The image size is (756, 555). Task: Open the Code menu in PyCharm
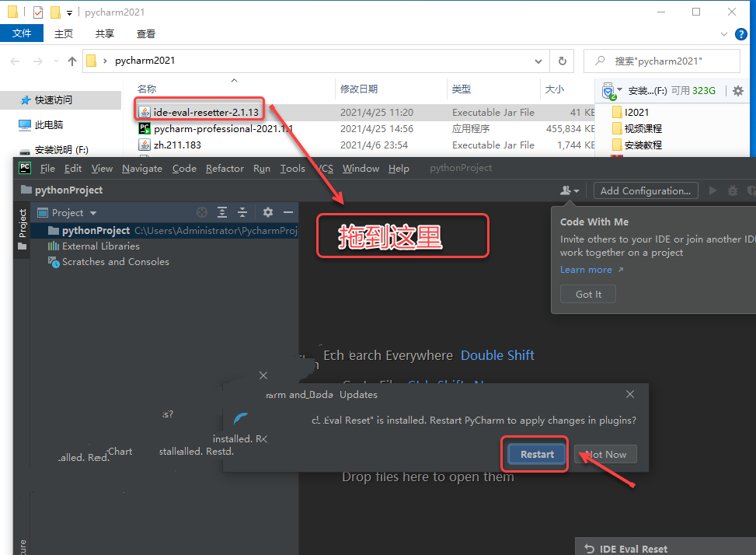pos(184,168)
